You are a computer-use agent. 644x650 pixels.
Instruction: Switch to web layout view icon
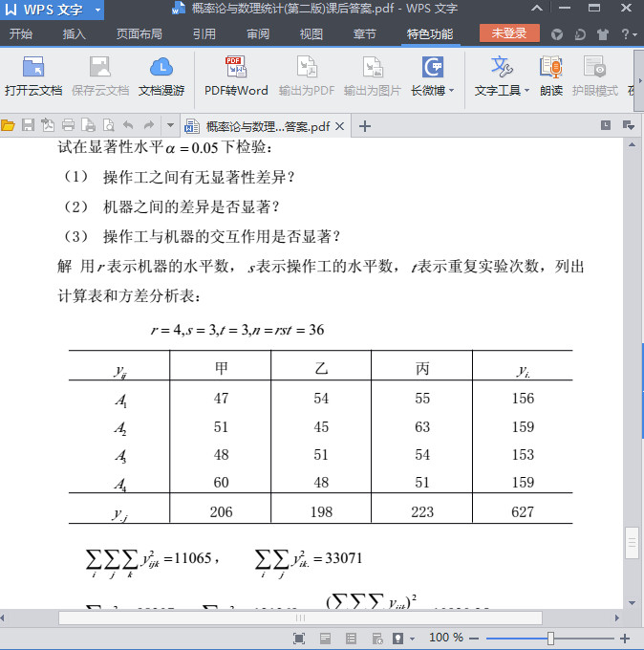(377, 639)
